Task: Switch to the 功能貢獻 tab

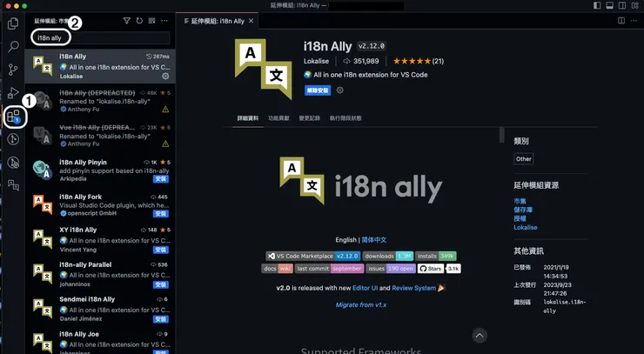Action: (x=278, y=118)
